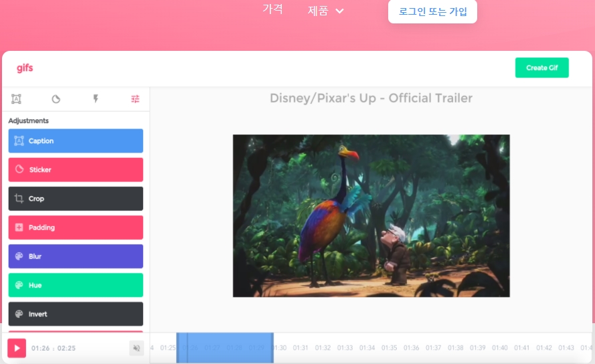Click the palette icon on Hue button
The image size is (595, 364).
point(19,285)
